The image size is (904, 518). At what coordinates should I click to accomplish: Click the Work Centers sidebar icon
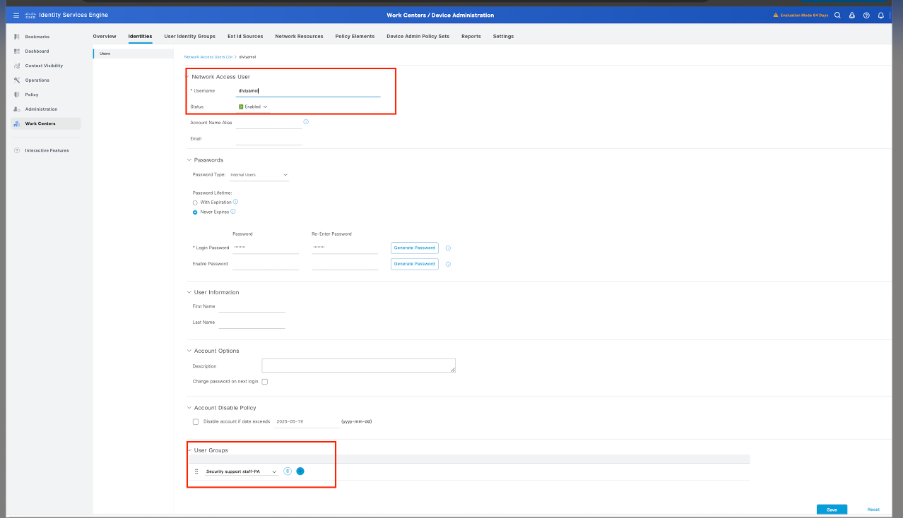click(17, 123)
